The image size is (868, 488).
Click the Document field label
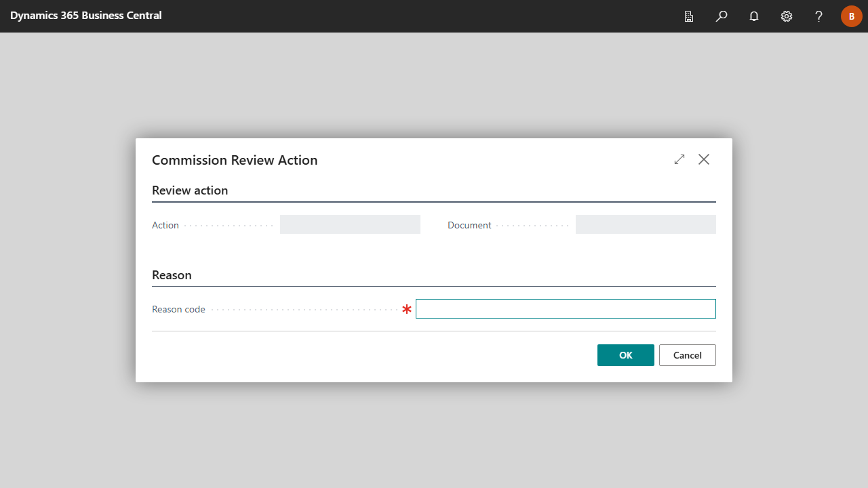tap(469, 225)
